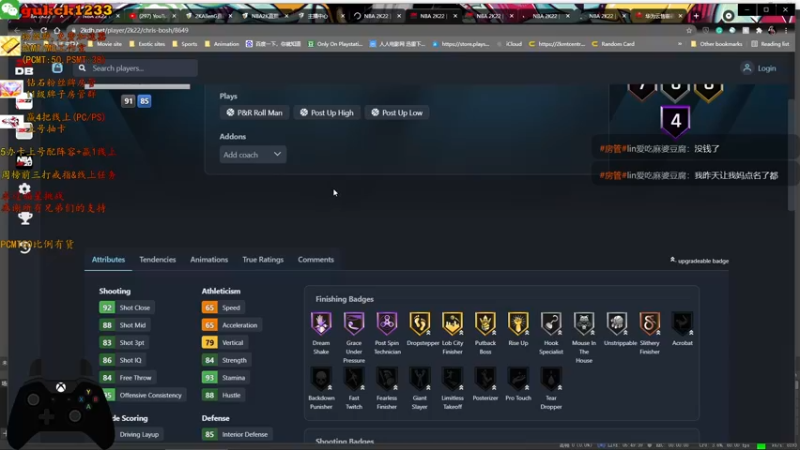800x450 pixels.
Task: Click the Grace Under Pressure badge icon
Action: click(354, 323)
